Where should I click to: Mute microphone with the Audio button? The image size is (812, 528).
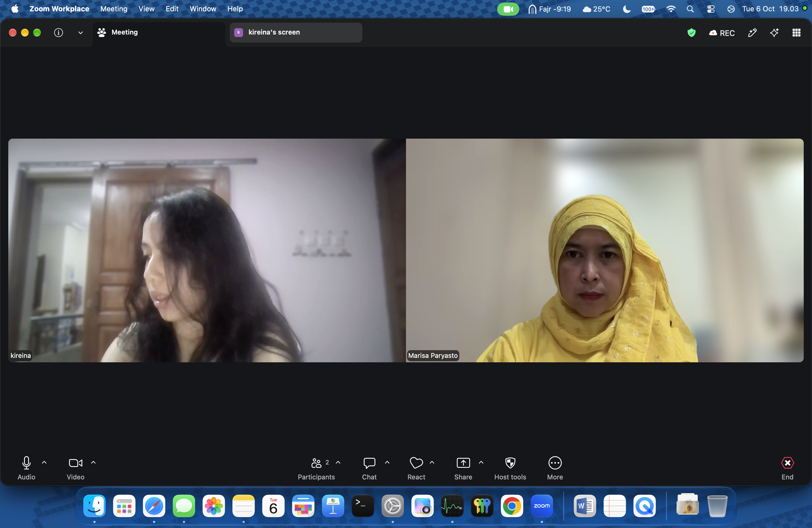coord(26,468)
